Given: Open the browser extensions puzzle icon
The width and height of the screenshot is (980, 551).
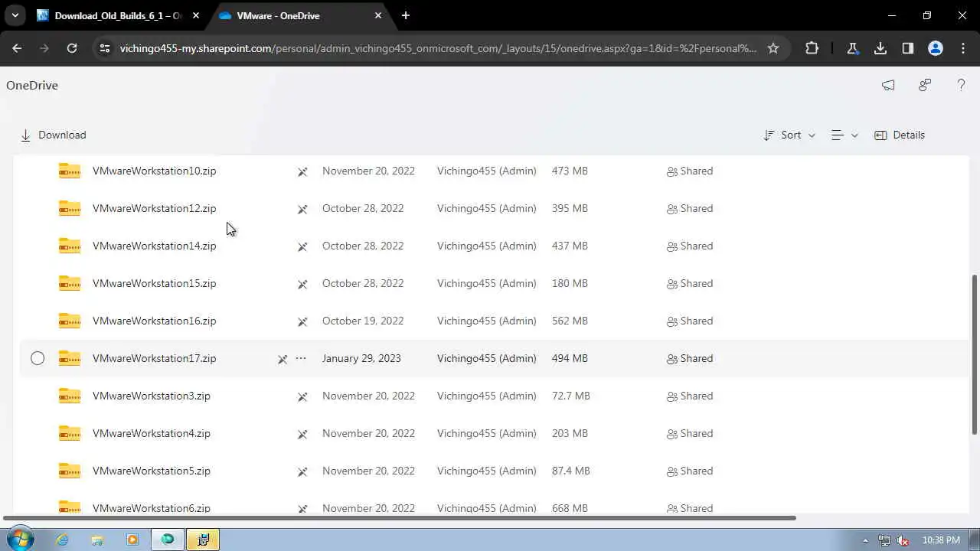Looking at the screenshot, I should click(812, 48).
